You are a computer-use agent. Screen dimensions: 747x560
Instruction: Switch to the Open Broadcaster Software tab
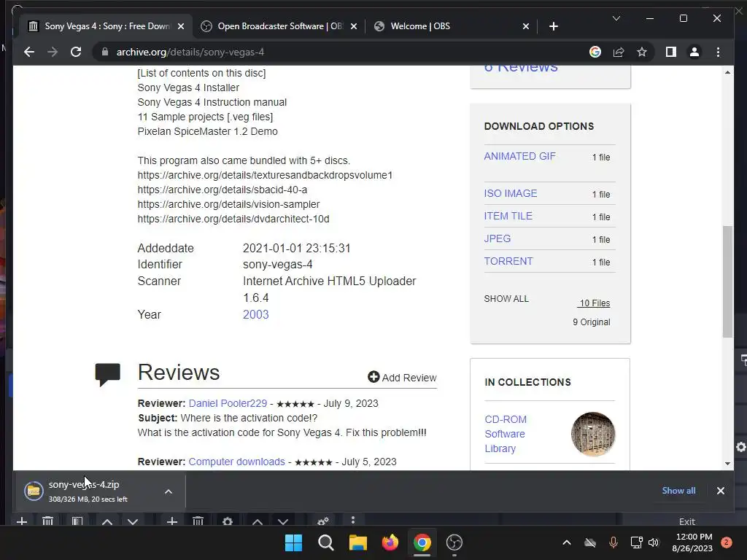point(279,27)
